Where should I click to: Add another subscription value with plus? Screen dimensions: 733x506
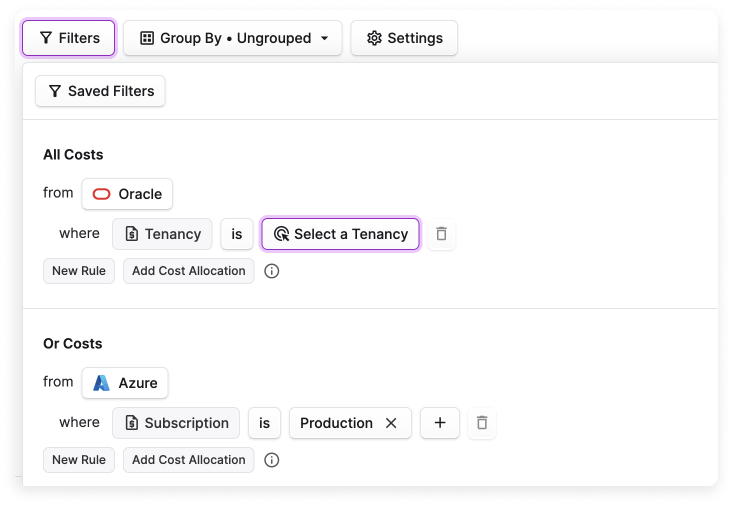point(440,423)
